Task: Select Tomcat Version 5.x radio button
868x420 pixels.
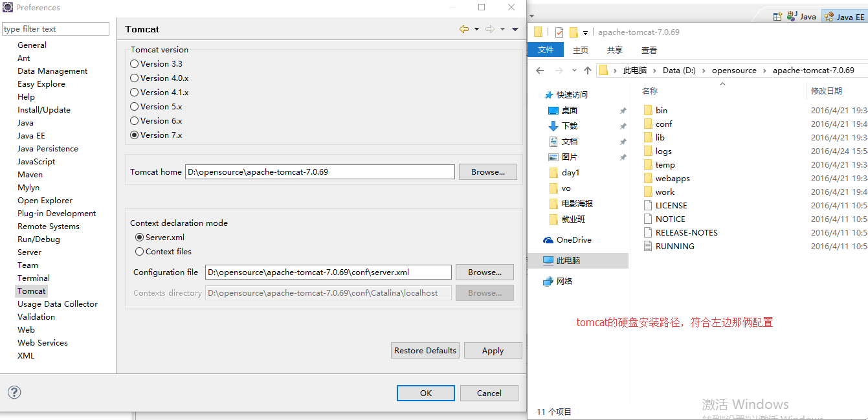Action: [135, 107]
